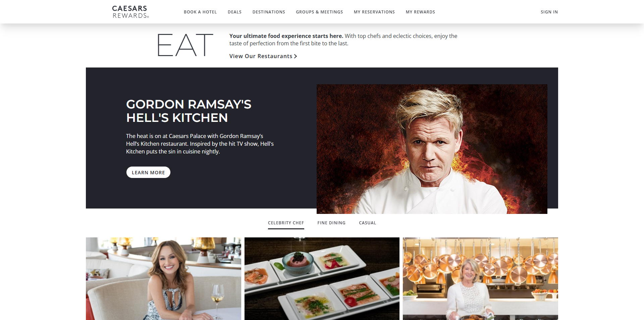This screenshot has height=320, width=644.
Task: Open the copper pots kitchen thumbnail
Action: coord(480,279)
